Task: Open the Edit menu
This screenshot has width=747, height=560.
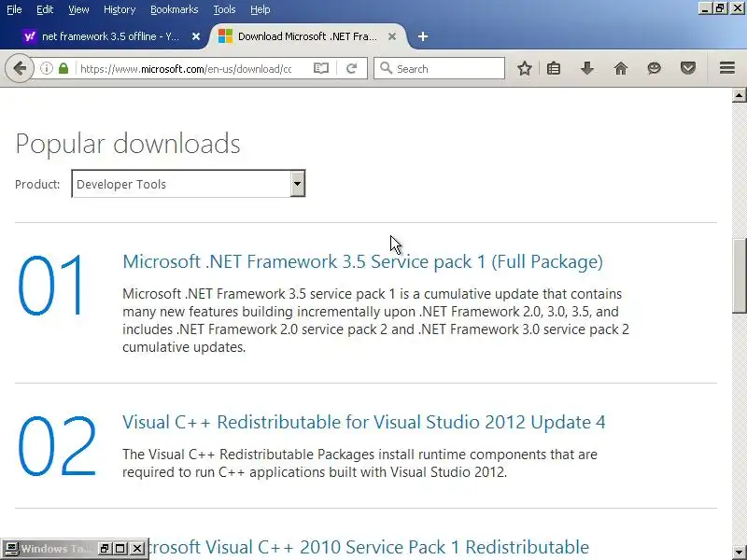Action: coord(45,9)
